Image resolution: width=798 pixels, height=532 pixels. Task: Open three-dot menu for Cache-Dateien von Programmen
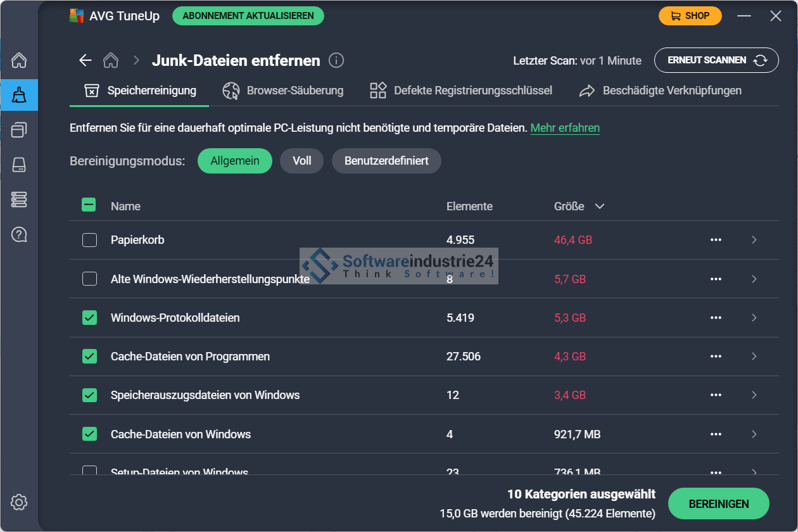click(716, 357)
